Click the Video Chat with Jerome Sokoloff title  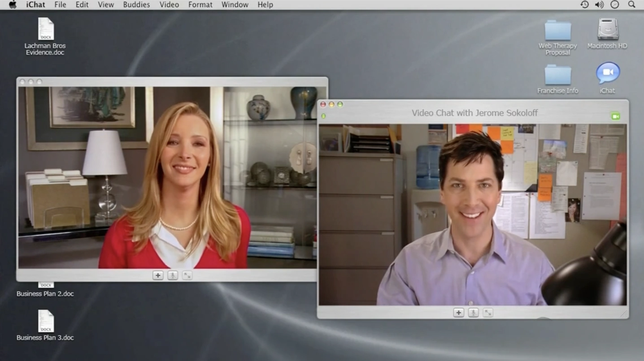(475, 113)
